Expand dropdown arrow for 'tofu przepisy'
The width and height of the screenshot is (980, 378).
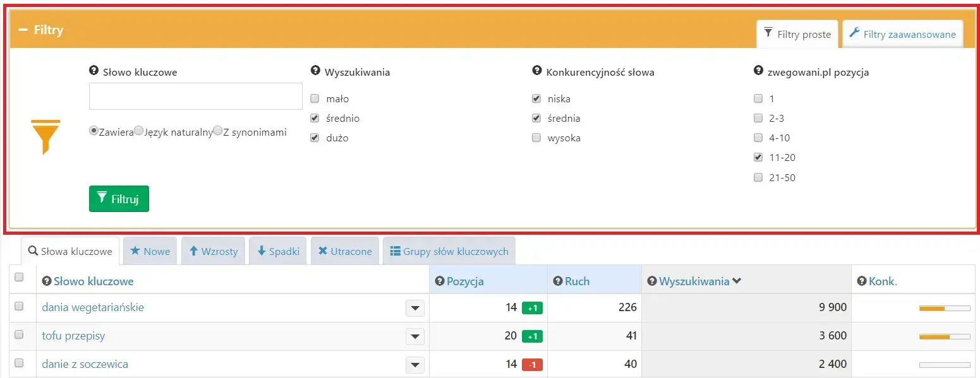point(414,336)
